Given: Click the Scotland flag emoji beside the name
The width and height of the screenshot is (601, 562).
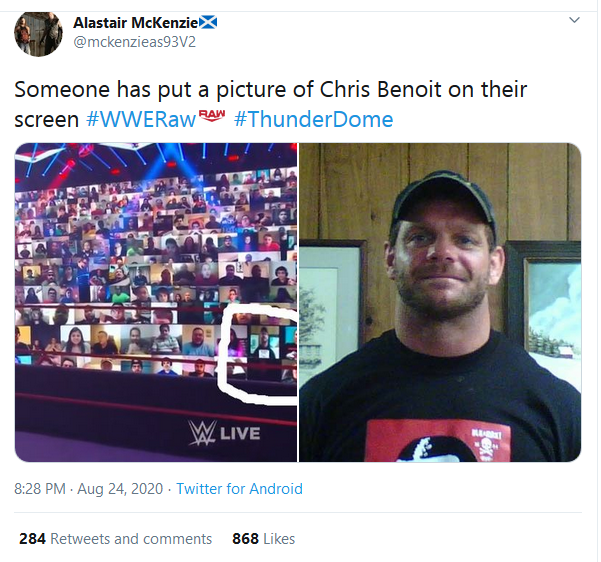Looking at the screenshot, I should [x=209, y=23].
